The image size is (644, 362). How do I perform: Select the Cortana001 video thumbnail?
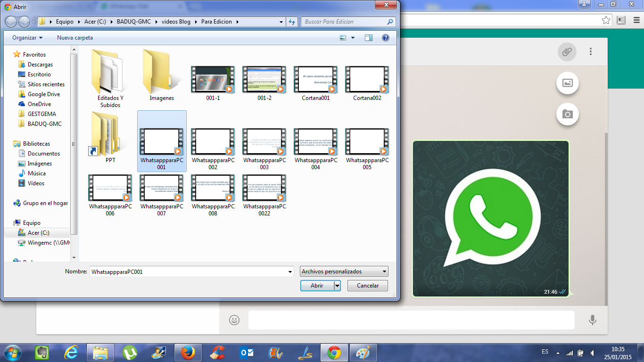click(315, 80)
